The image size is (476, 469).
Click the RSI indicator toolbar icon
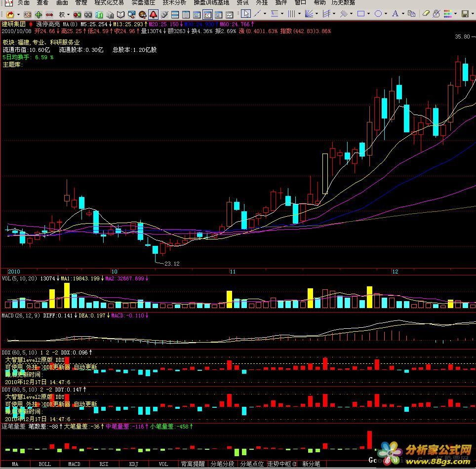(x=28, y=15)
